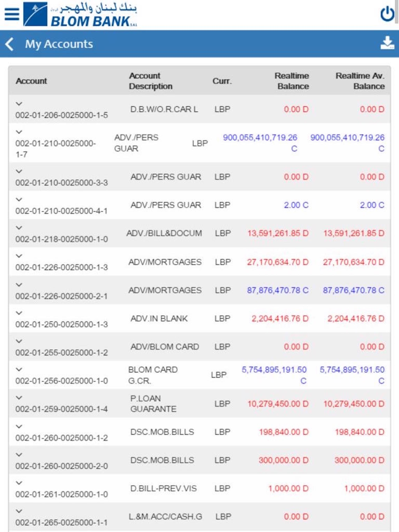
Task: Expand account 002-01-255-0025000-1-2 chevron
Action: [19, 341]
